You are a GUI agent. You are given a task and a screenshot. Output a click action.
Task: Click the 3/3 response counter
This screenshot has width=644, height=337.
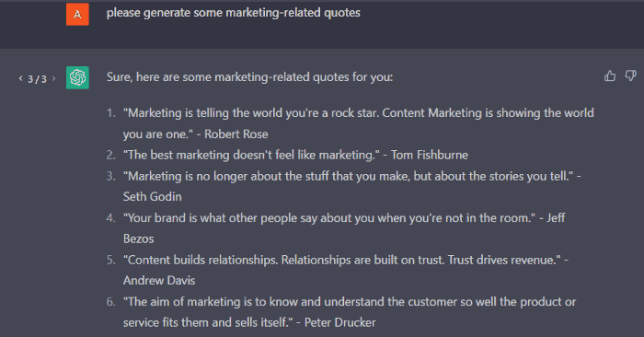(x=37, y=79)
